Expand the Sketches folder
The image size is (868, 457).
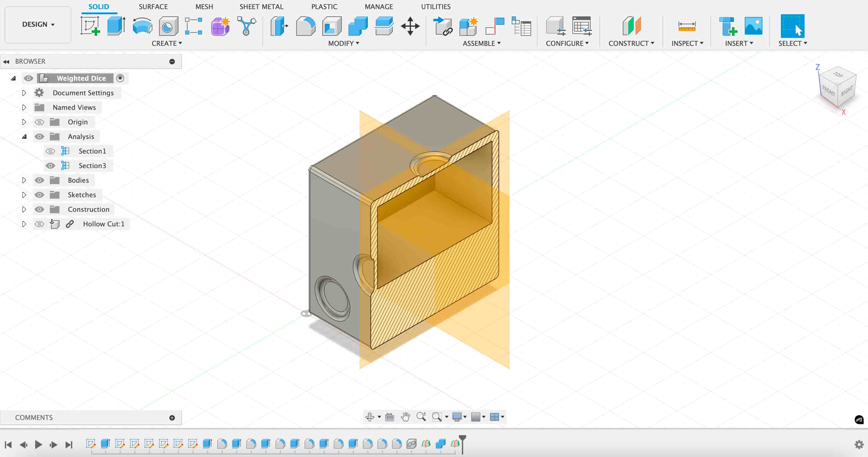tap(24, 195)
